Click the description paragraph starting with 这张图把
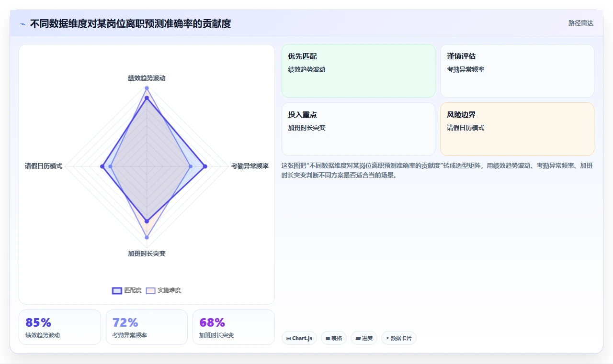 [438, 170]
